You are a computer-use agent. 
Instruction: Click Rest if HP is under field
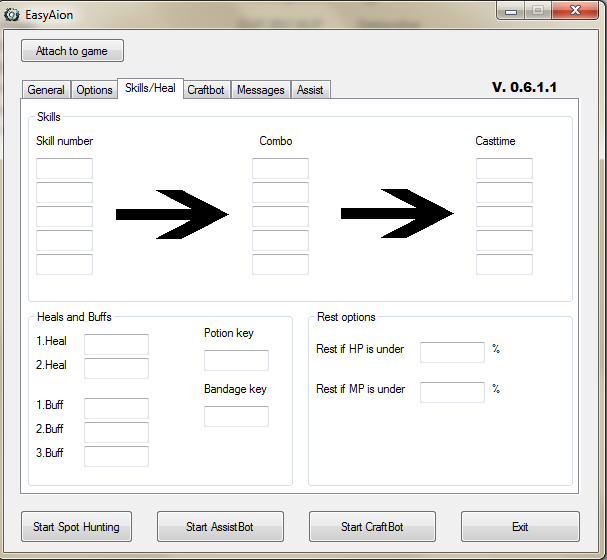[452, 352]
